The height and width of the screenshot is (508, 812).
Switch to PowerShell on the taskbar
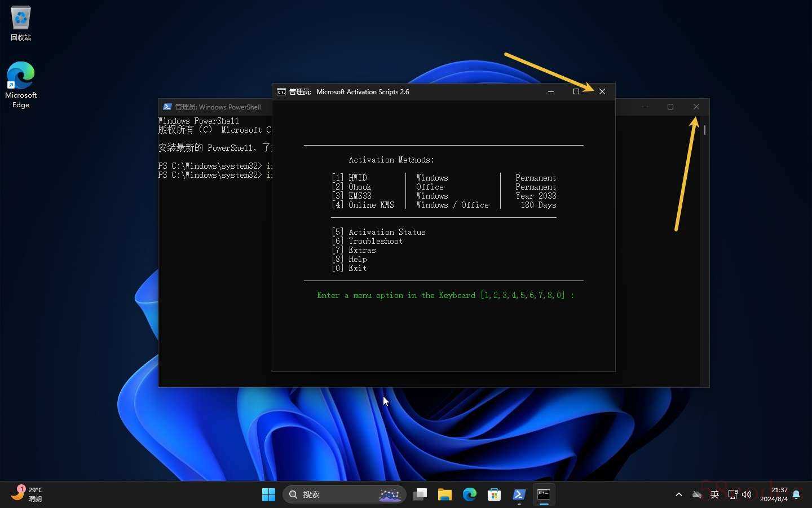click(519, 494)
